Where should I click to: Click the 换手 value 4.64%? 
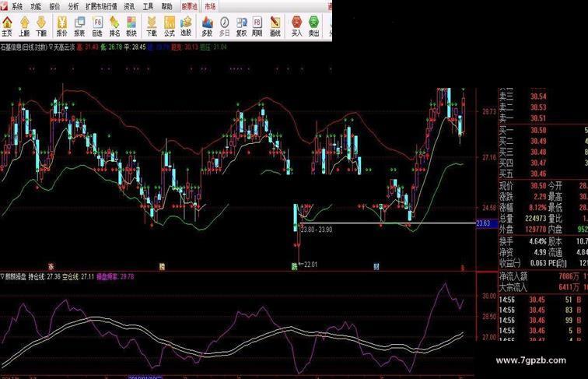537,241
